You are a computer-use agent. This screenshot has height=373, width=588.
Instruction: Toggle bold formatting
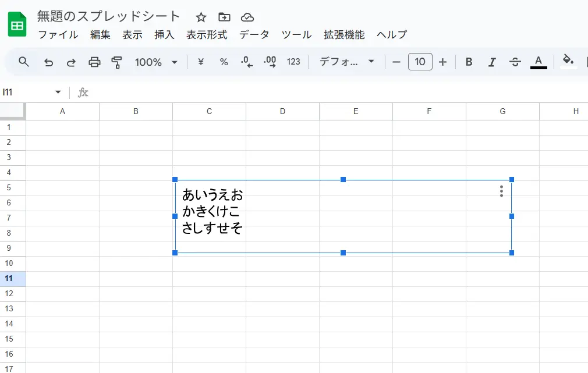pyautogui.click(x=469, y=62)
